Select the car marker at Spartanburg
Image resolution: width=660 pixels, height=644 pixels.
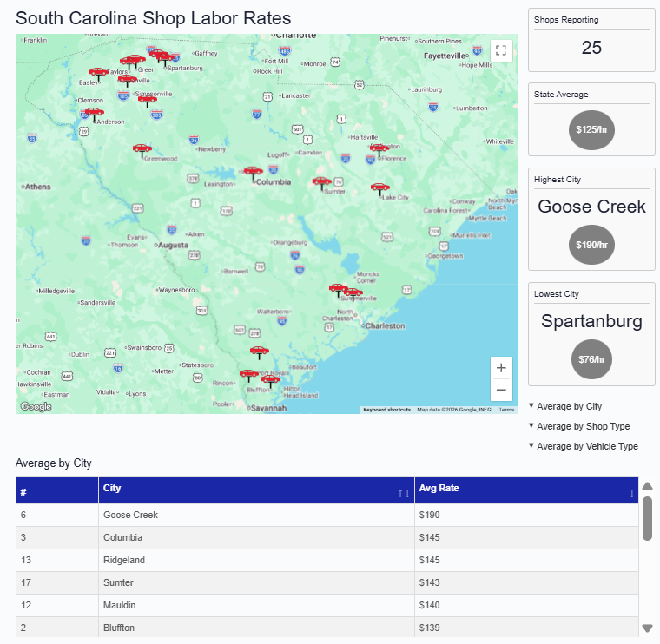[x=165, y=59]
